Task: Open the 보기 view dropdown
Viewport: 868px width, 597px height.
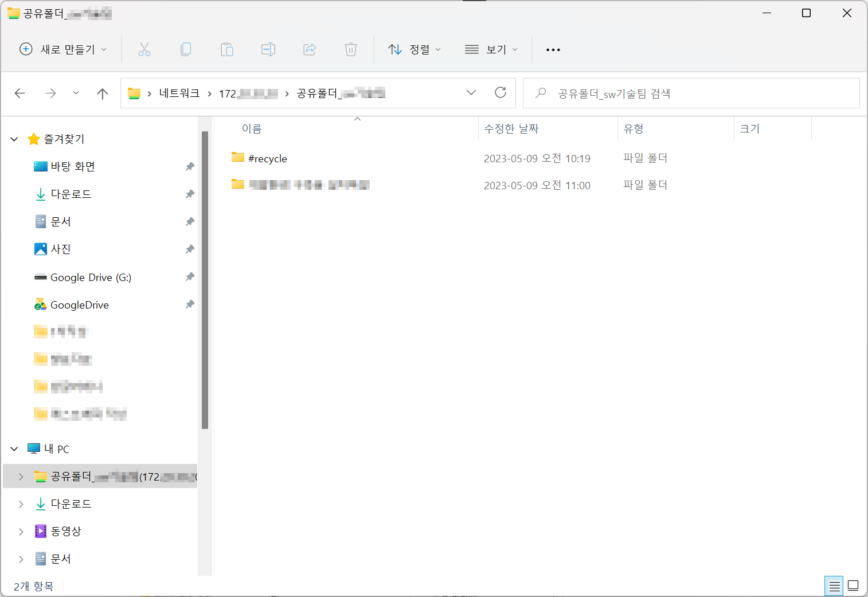Action: pos(491,50)
